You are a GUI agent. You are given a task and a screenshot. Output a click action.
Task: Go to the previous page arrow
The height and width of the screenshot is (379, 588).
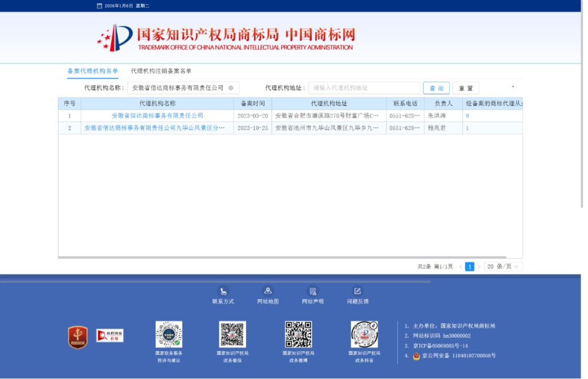tap(461, 267)
